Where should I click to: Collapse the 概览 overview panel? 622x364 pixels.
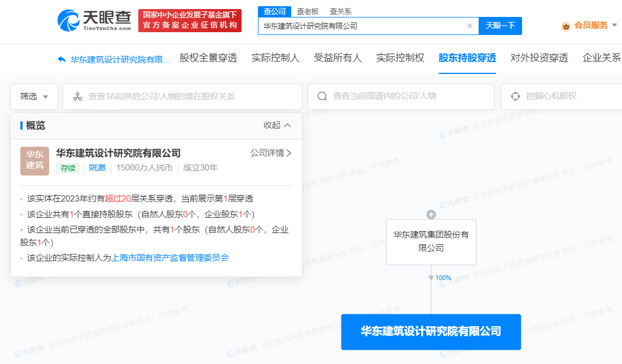(x=277, y=125)
